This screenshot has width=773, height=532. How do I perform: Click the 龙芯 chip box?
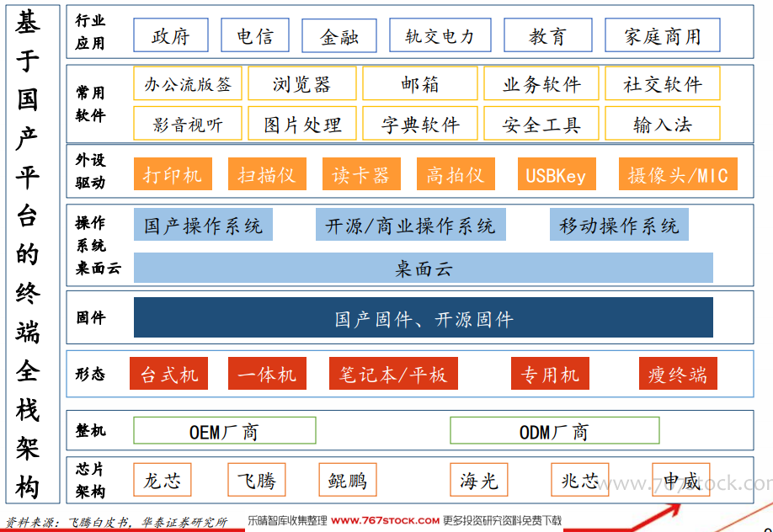pyautogui.click(x=163, y=480)
